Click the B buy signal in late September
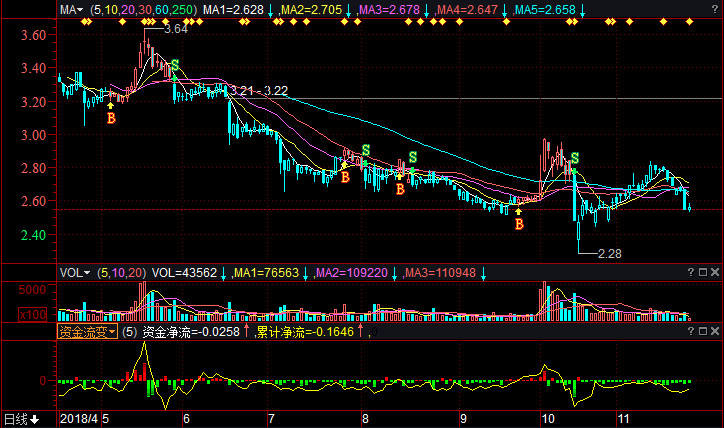 [x=519, y=224]
